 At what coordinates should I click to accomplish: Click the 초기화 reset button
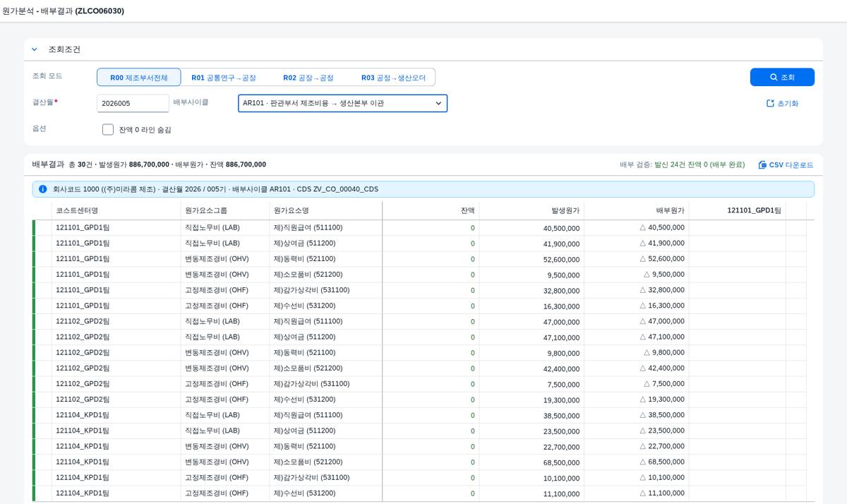(x=782, y=103)
